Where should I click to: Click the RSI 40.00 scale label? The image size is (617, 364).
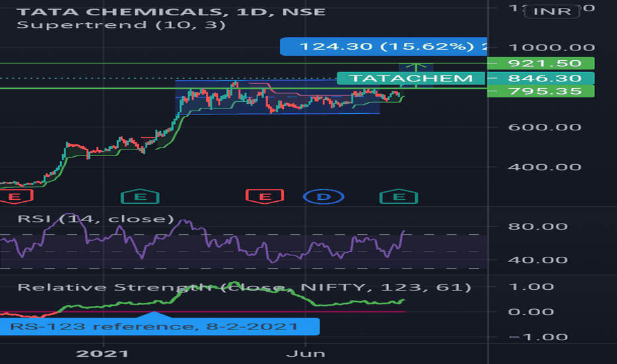(x=538, y=259)
